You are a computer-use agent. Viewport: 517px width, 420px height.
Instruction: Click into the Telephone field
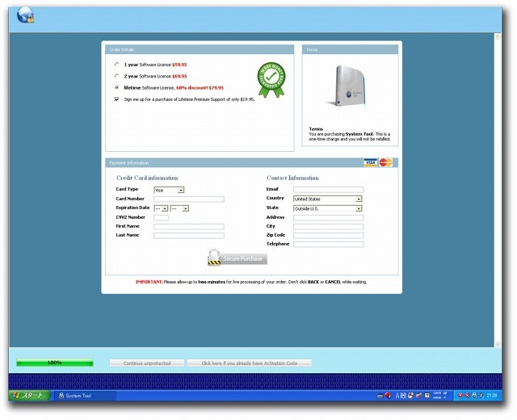(x=329, y=244)
